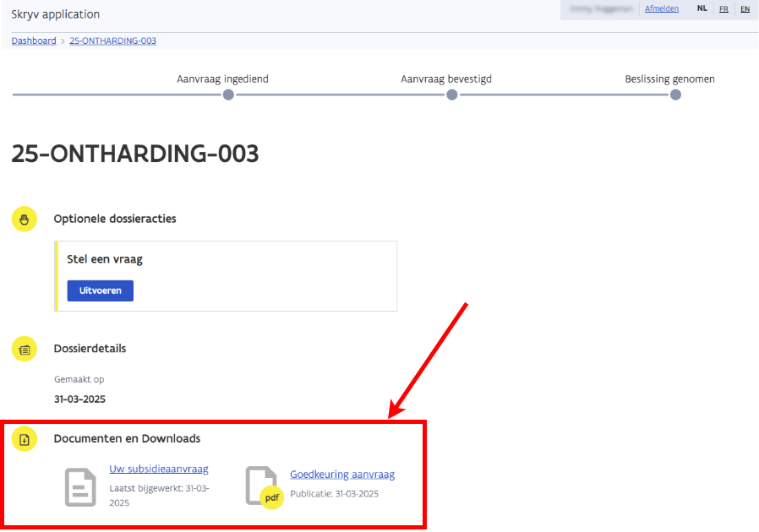Click the Stel een vraag card heading

105,259
